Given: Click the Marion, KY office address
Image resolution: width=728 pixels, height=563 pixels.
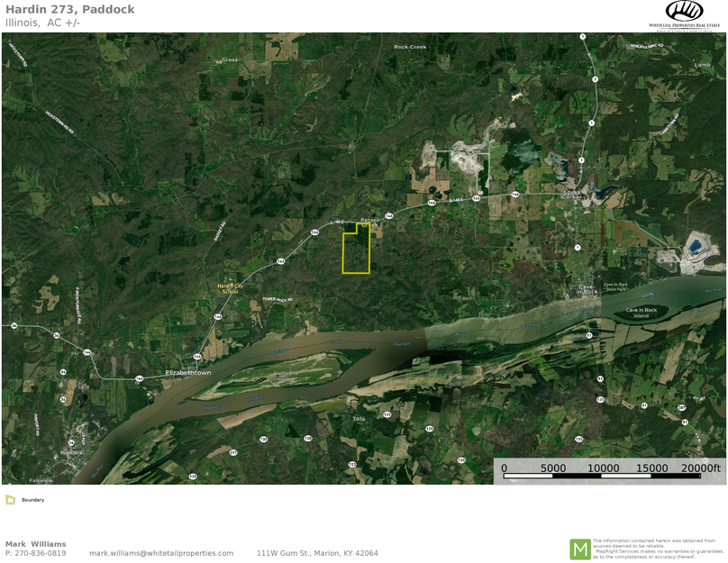Looking at the screenshot, I should point(317,553).
